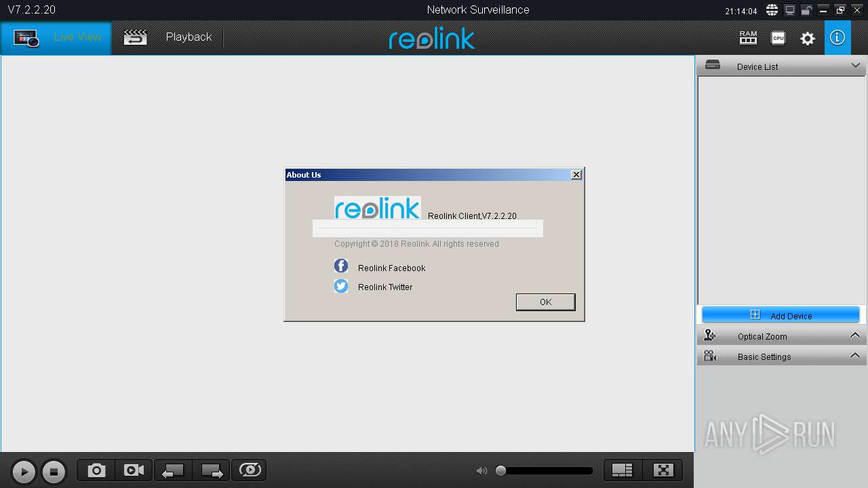Click the copyright 2018 Reolink text
The image size is (868, 488).
[x=416, y=244]
